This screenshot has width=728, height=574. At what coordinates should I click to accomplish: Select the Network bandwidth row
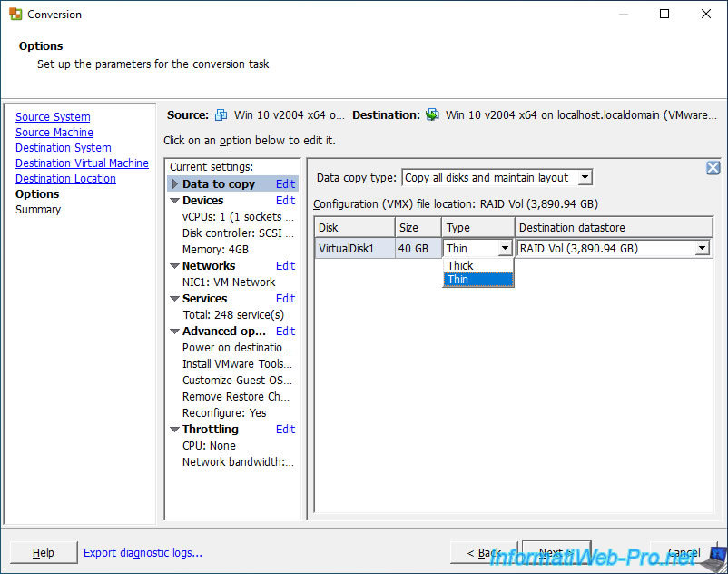tap(238, 462)
